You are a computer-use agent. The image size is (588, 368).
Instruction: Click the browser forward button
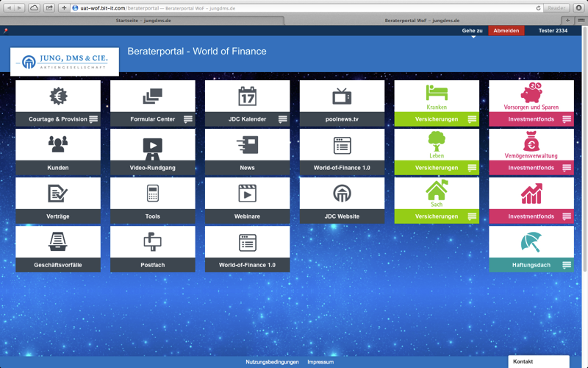coord(20,8)
